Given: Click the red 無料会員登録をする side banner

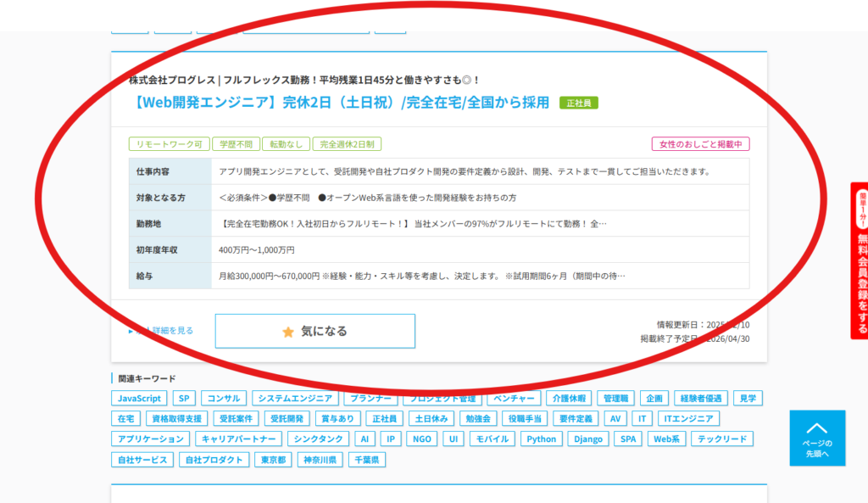Looking at the screenshot, I should coord(859,260).
